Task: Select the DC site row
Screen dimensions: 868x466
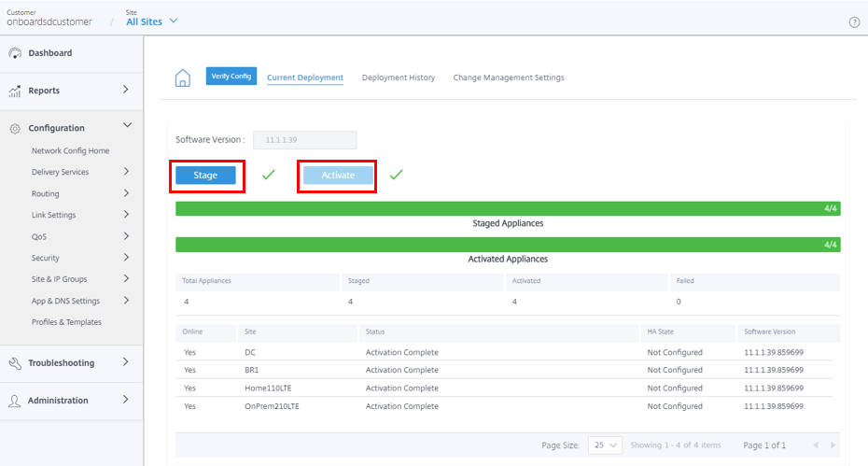Action: pos(504,352)
